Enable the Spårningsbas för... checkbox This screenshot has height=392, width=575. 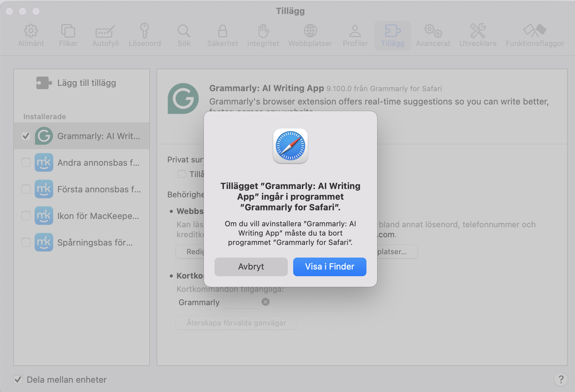pyautogui.click(x=26, y=242)
